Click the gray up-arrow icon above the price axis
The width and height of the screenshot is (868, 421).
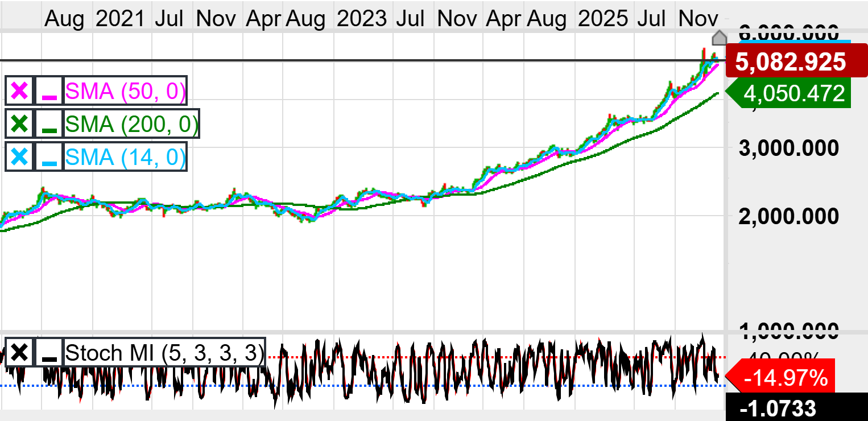[720, 38]
